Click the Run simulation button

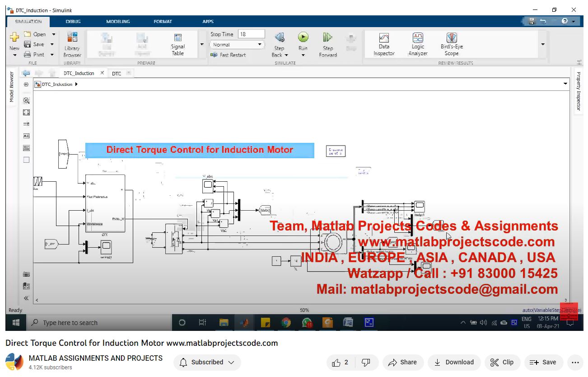[303, 38]
